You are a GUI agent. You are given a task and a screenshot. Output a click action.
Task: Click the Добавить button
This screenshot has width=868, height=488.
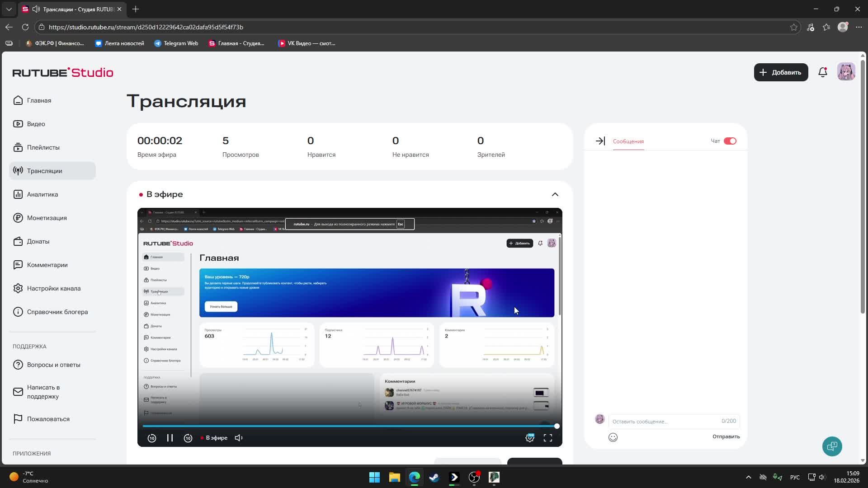[x=780, y=72]
